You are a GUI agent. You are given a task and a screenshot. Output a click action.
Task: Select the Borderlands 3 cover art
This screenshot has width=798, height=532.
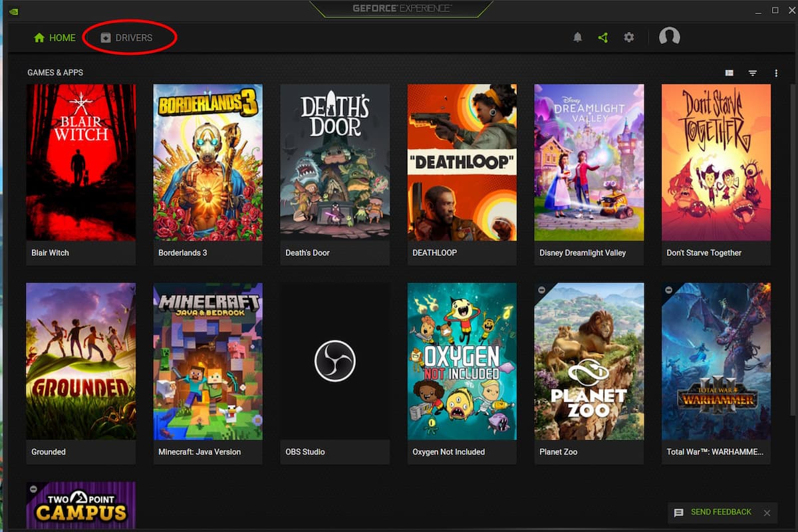click(x=208, y=162)
